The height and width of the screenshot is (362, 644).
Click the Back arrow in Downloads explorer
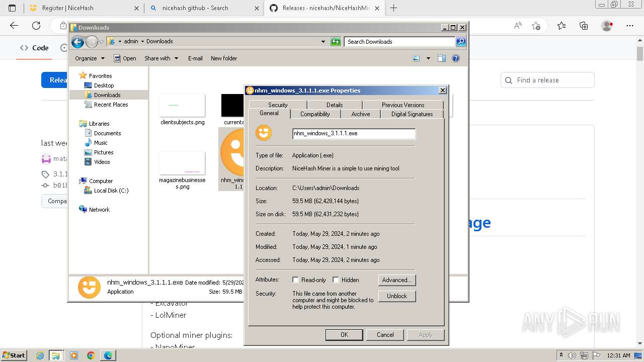[77, 42]
